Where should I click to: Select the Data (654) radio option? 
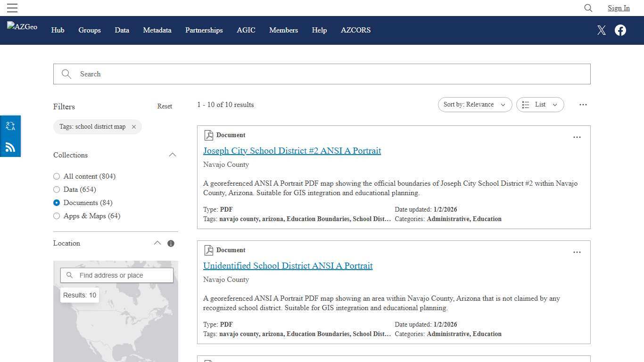pos(57,189)
